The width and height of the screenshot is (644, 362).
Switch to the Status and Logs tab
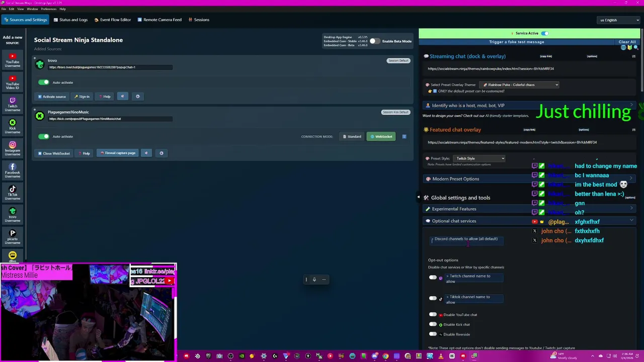pyautogui.click(x=70, y=20)
